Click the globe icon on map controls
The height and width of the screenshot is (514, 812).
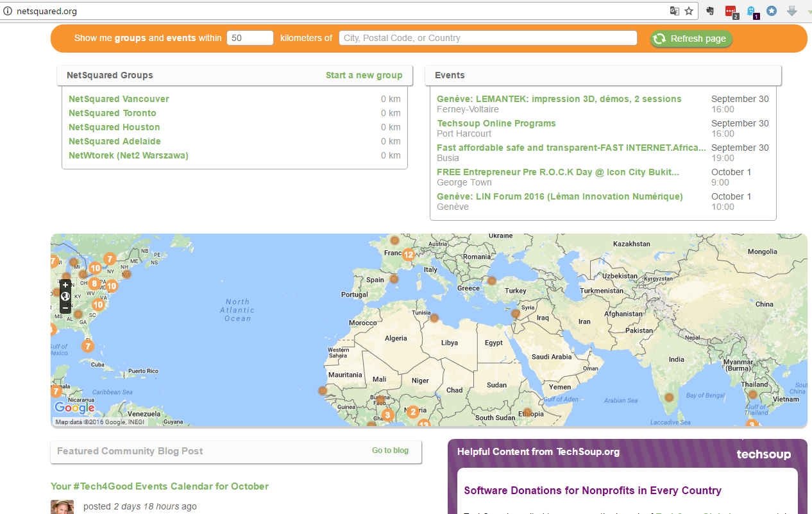pyautogui.click(x=65, y=296)
